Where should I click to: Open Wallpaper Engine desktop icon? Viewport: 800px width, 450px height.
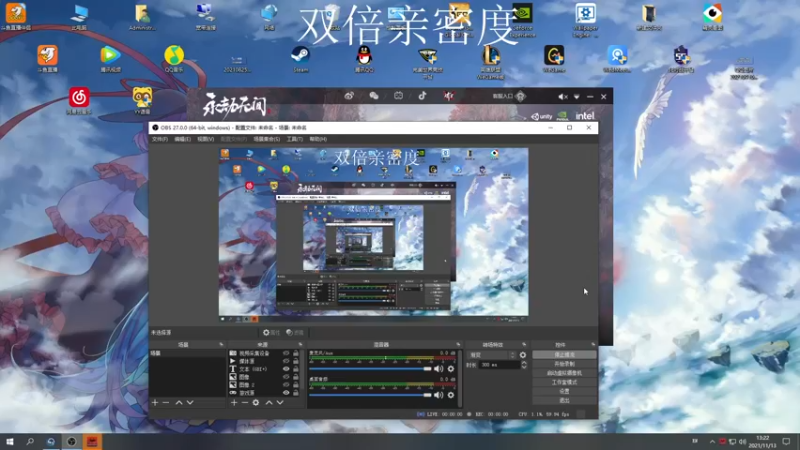pyautogui.click(x=585, y=18)
